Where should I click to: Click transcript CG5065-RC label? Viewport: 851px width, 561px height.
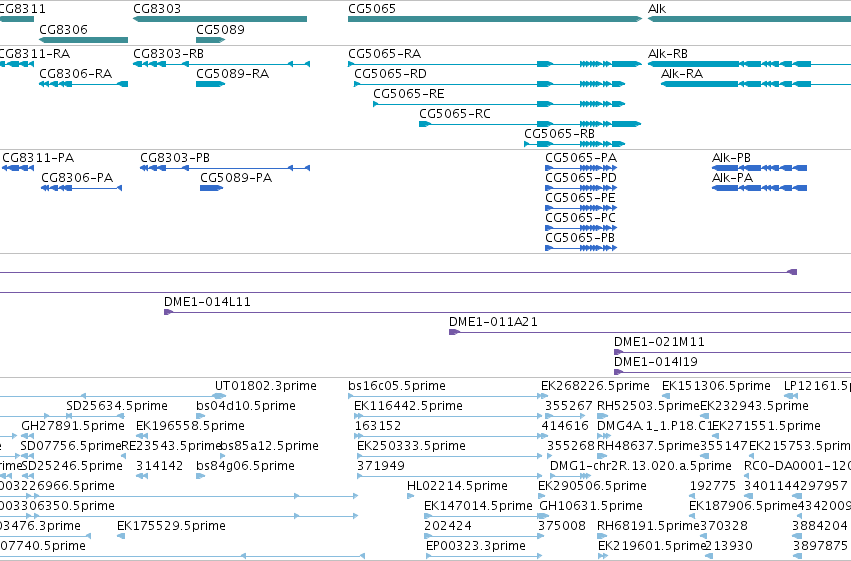pos(455,114)
